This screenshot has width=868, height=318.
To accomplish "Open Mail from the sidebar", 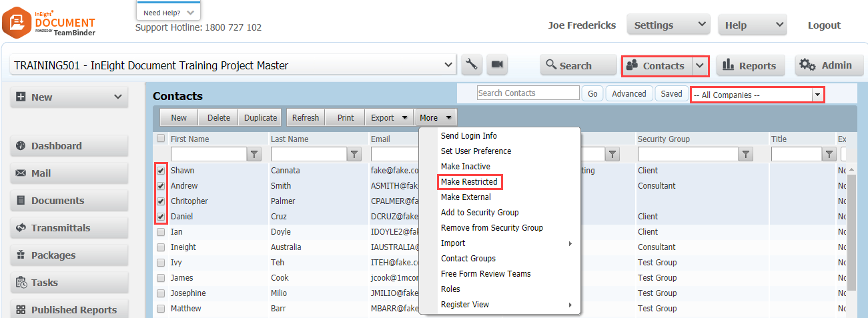I will tap(69, 173).
